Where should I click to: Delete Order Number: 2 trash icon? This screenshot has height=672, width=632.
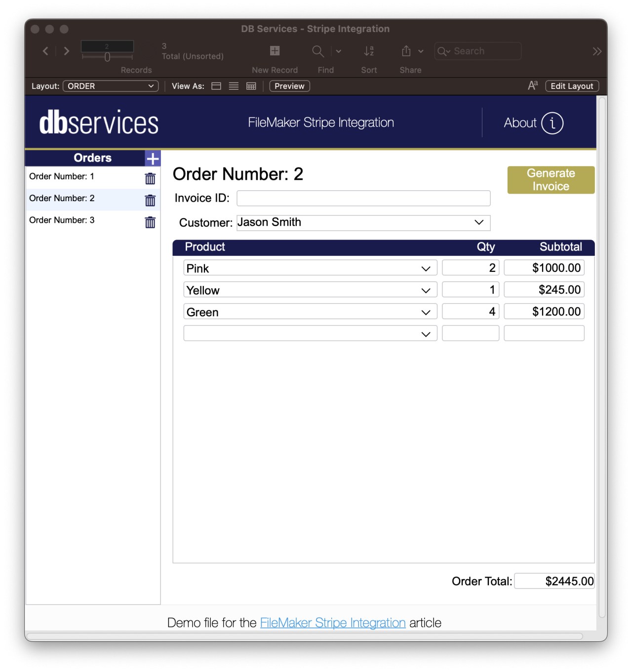(150, 200)
